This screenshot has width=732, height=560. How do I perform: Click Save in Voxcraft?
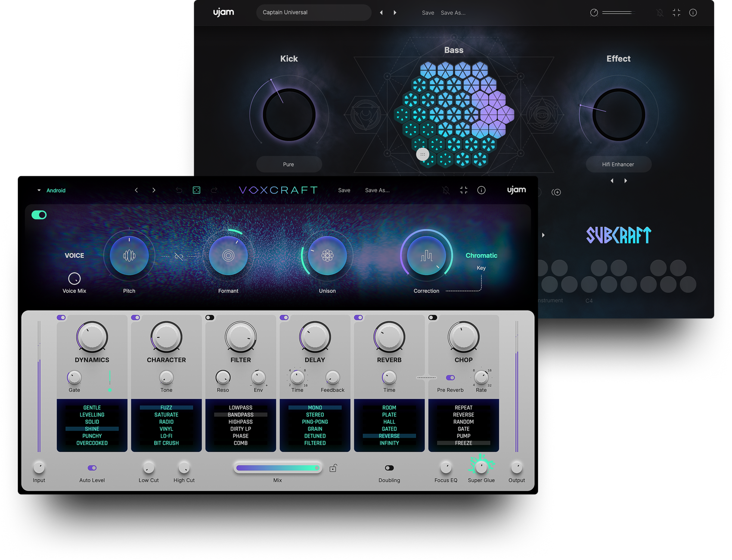[344, 190]
